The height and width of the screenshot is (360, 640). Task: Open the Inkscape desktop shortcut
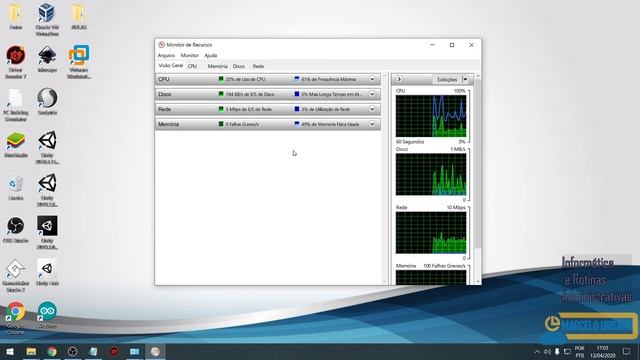(47, 59)
